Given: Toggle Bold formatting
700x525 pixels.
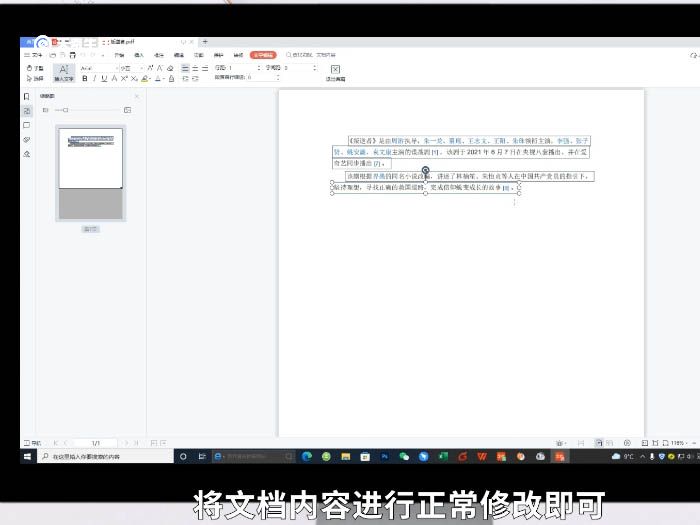Looking at the screenshot, I should (85, 79).
